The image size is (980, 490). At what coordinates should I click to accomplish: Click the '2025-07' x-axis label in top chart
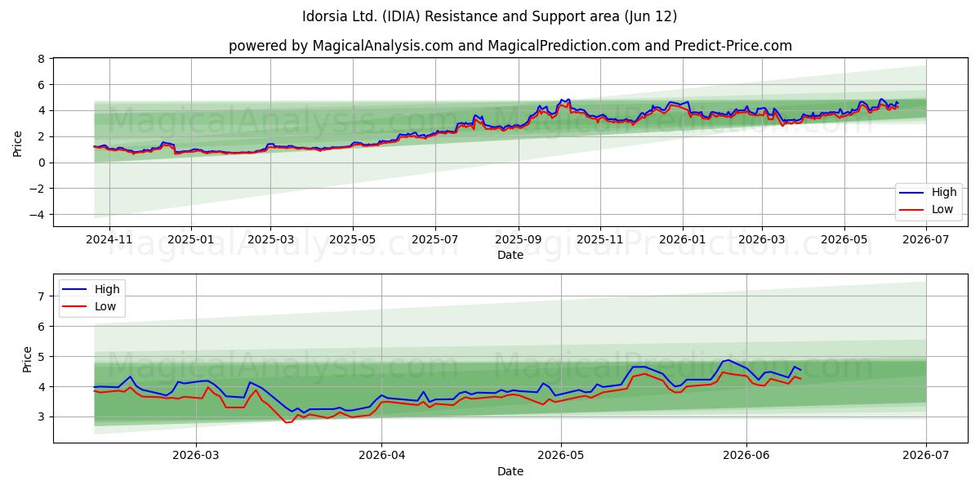pyautogui.click(x=434, y=240)
